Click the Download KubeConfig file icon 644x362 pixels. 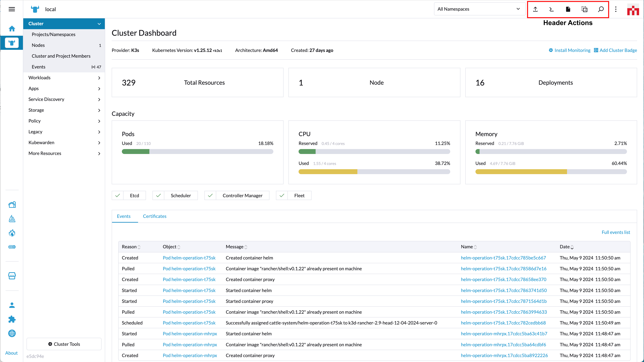coord(568,9)
